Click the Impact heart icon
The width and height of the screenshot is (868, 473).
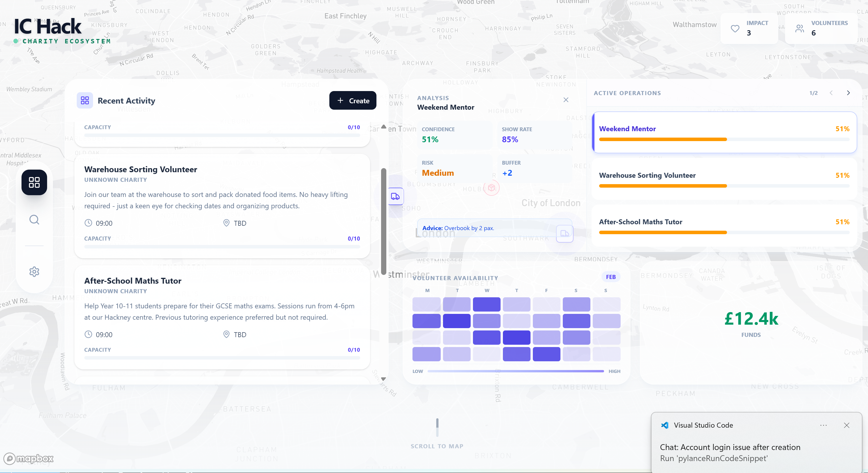tap(735, 29)
